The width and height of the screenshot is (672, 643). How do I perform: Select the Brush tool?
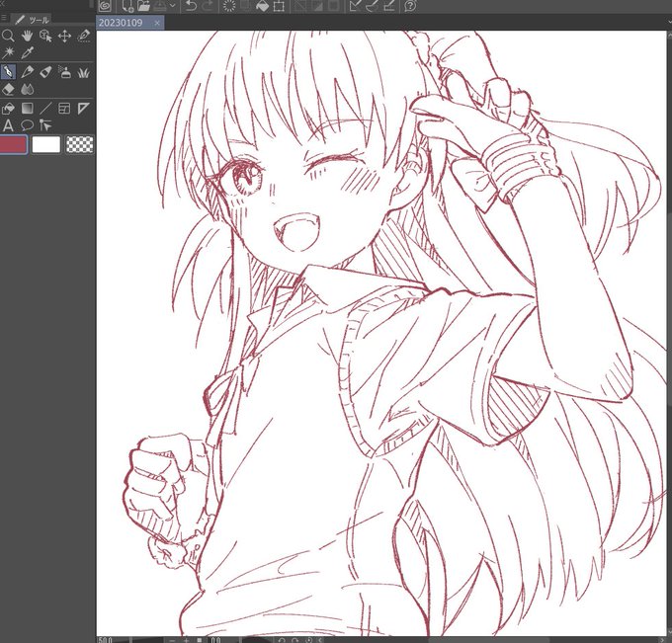pos(45,72)
